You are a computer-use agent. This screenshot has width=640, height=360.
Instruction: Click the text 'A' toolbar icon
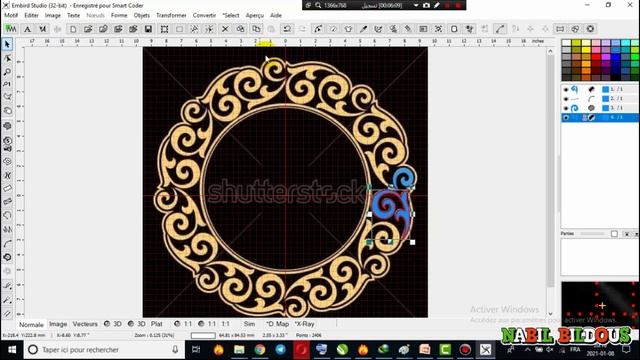click(27, 29)
